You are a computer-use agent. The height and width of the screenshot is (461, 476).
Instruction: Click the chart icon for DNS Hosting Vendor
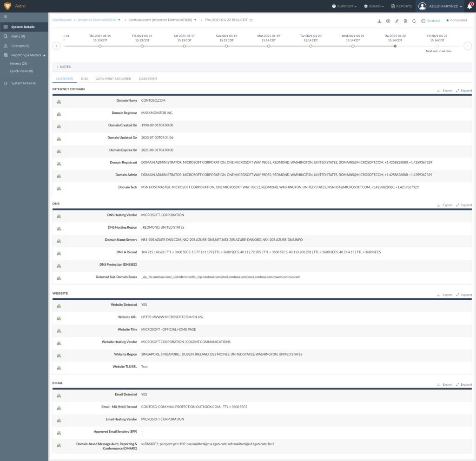[x=59, y=217]
